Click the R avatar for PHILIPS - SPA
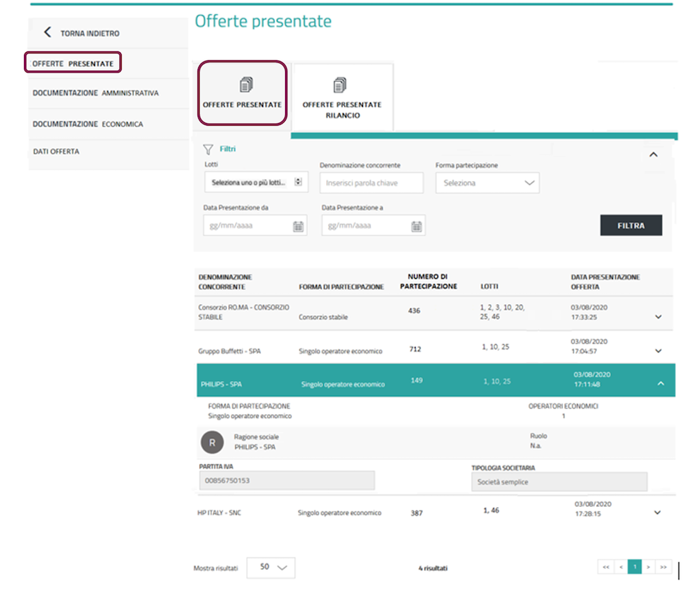 tap(212, 443)
